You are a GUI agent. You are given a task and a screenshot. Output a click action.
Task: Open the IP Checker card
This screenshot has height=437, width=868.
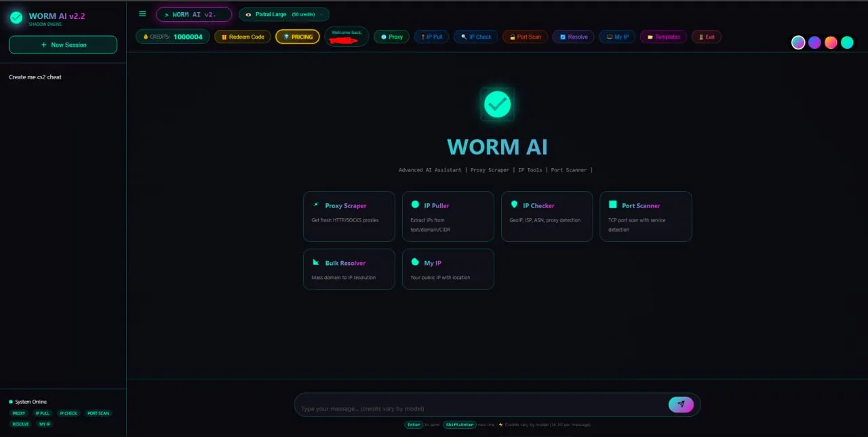[x=547, y=216]
